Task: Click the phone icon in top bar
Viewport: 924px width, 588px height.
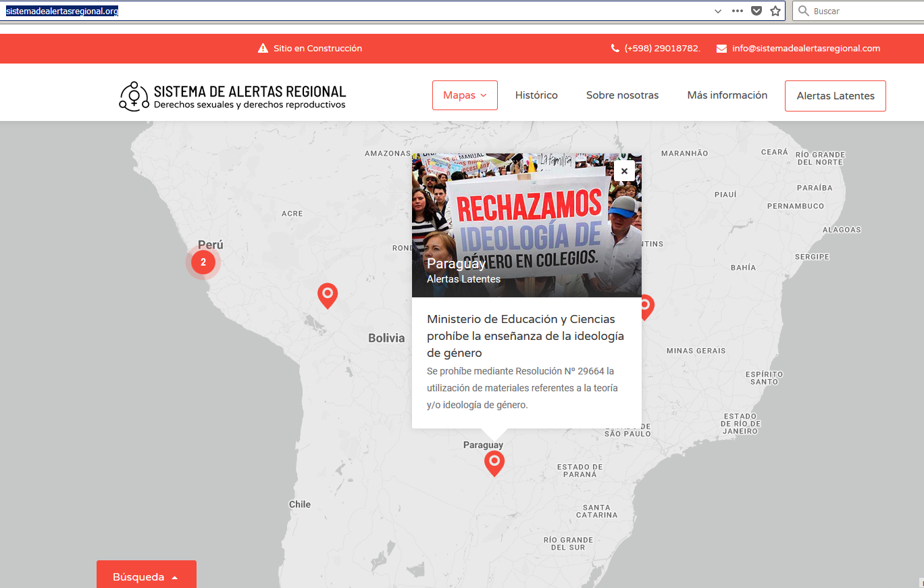Action: [615, 49]
